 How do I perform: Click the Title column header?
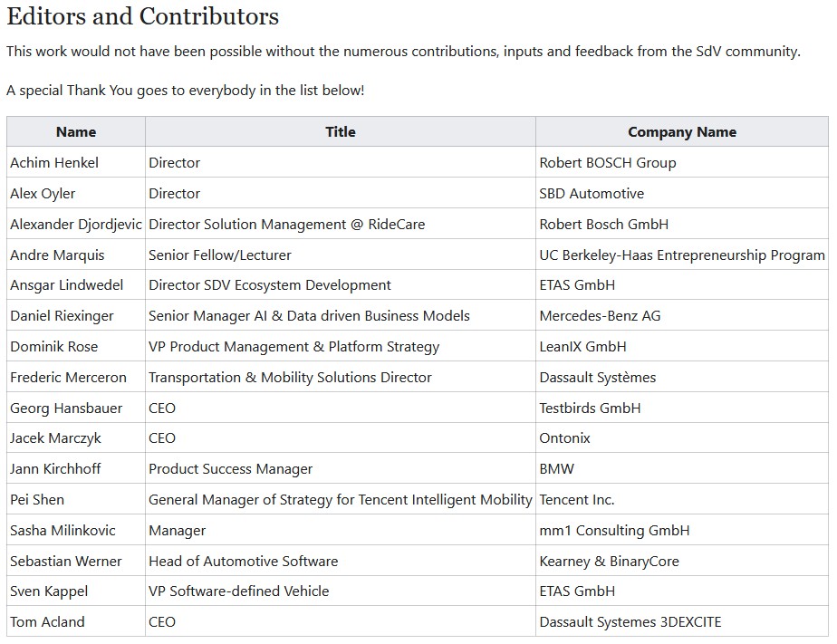point(340,132)
